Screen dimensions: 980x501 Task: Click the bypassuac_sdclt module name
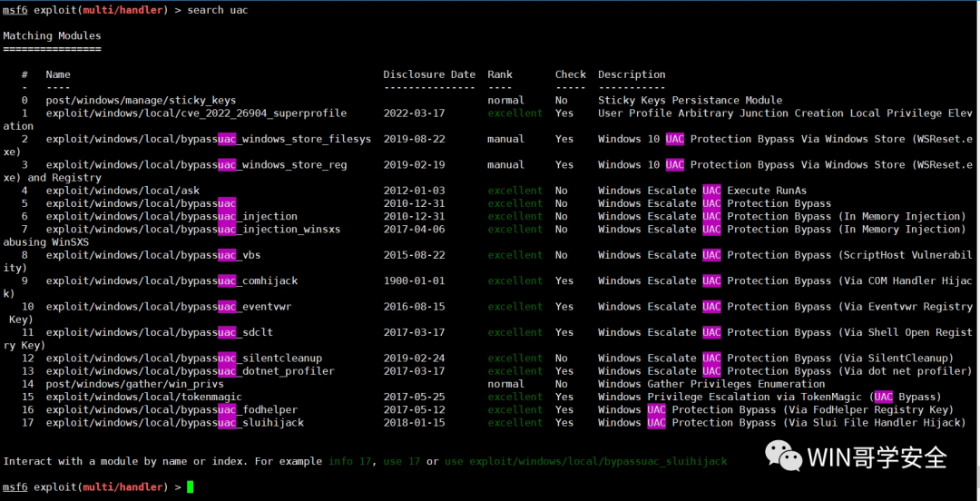point(160,332)
